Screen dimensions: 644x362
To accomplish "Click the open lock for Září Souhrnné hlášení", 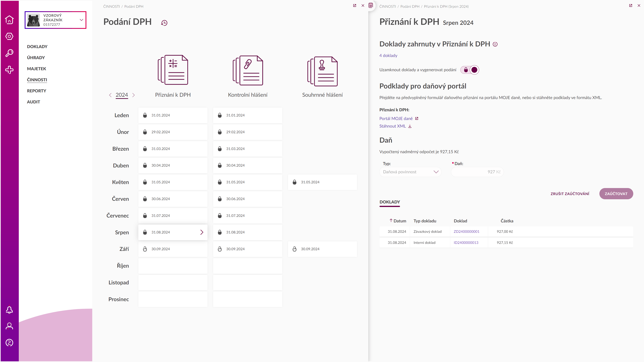I will (294, 249).
